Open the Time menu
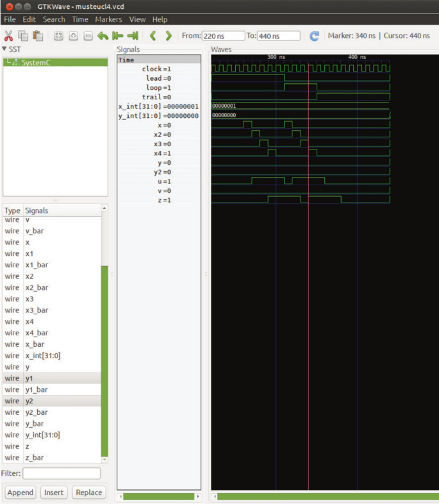Screen dimensions: 439x504 (x=80, y=19)
